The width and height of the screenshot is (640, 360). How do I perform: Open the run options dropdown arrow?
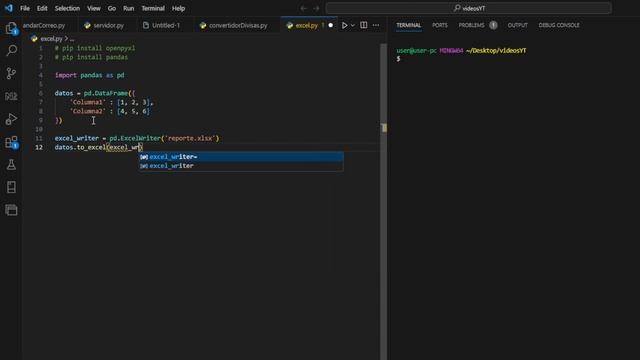[x=353, y=25]
